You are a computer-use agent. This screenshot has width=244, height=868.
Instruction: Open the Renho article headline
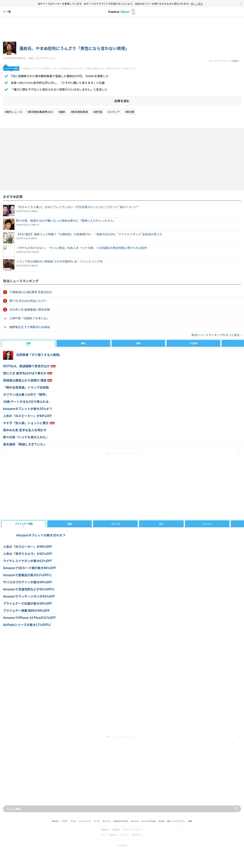pyautogui.click(x=74, y=49)
